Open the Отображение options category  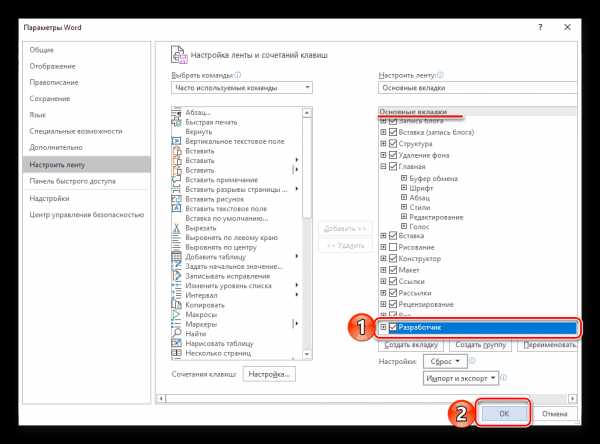tap(86, 66)
